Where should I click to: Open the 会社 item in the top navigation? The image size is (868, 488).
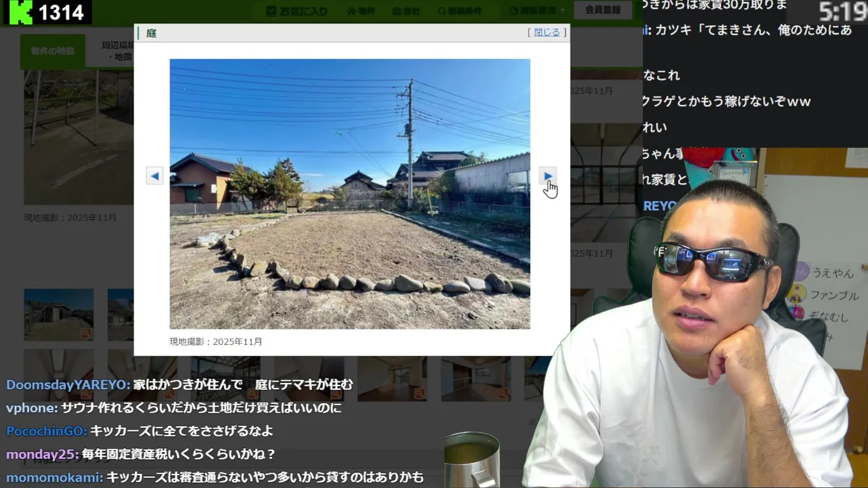click(406, 11)
